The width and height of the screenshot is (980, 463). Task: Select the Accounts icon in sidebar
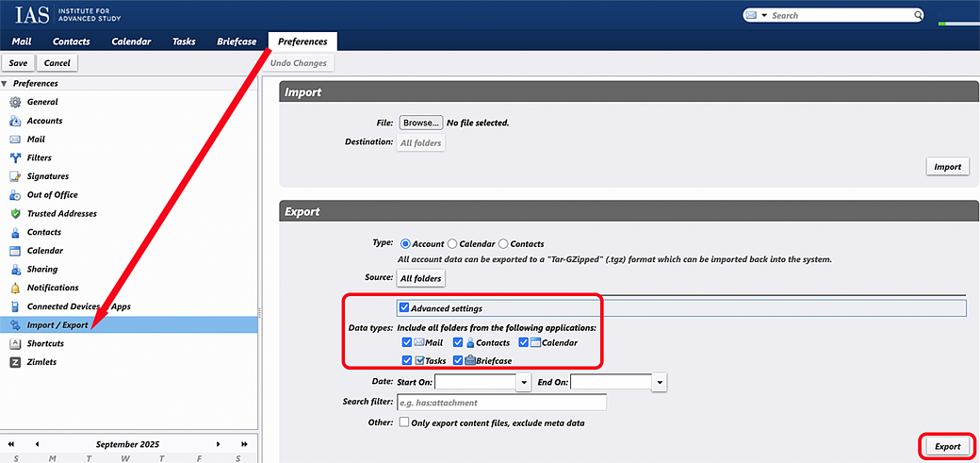pos(16,121)
